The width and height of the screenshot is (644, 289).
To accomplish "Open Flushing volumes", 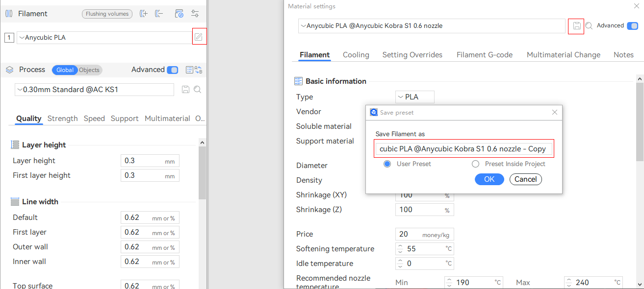I will point(107,14).
